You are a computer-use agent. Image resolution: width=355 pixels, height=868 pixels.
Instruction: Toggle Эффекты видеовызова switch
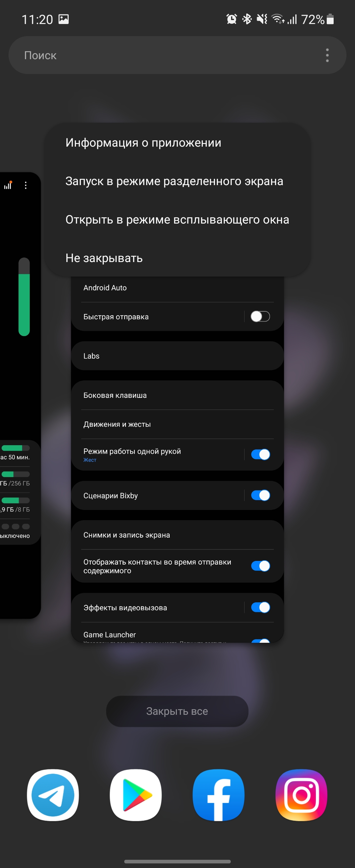260,607
